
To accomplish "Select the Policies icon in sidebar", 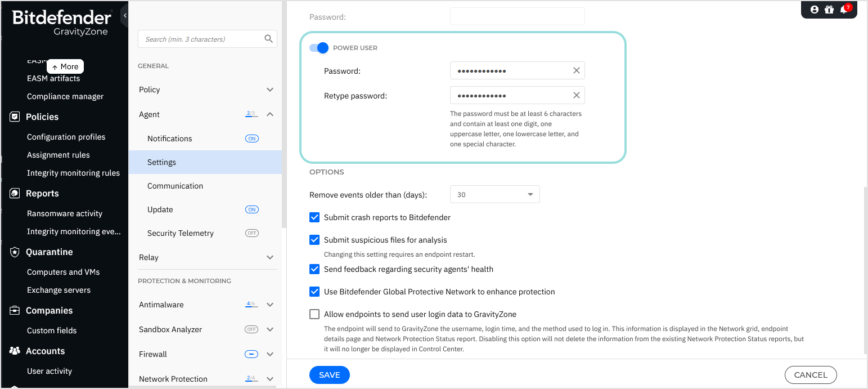I will [x=14, y=117].
